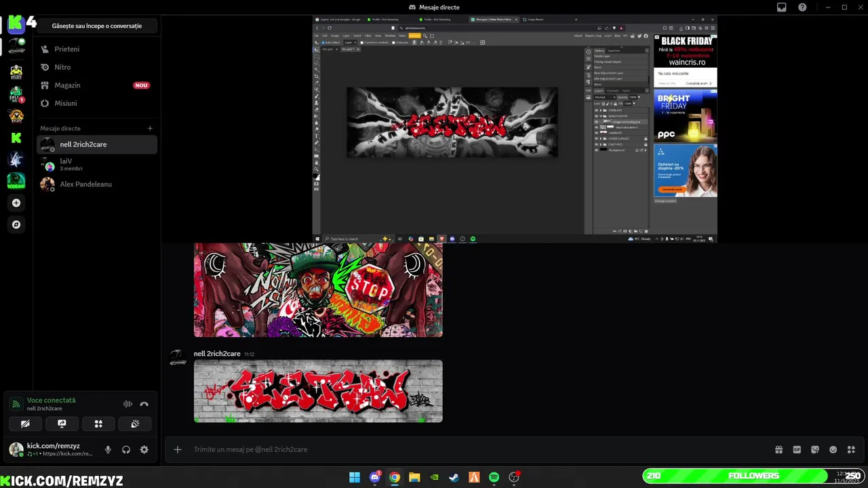Click the Bright Friday ppc ad in stream
868x488 pixels.
click(x=686, y=116)
